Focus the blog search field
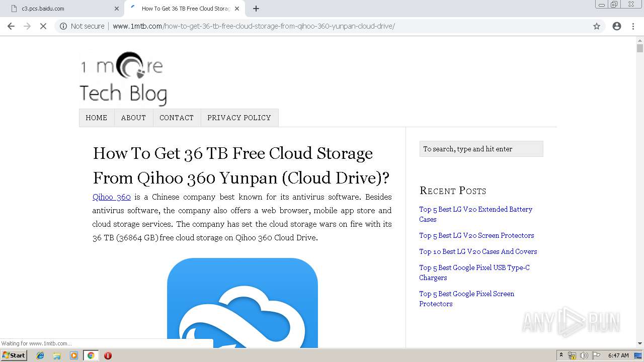The width and height of the screenshot is (644, 362). [481, 149]
